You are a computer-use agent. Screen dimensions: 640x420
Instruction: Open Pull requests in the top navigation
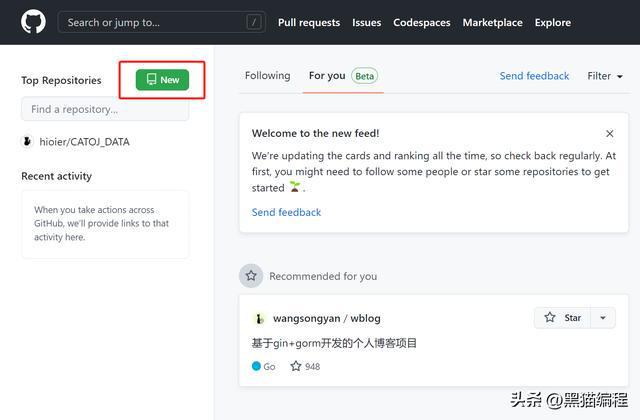tap(308, 22)
